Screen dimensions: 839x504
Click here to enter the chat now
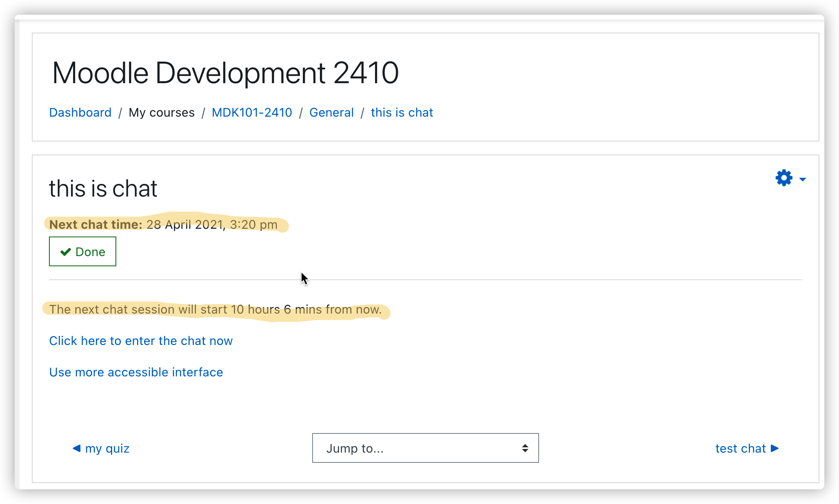pos(141,340)
